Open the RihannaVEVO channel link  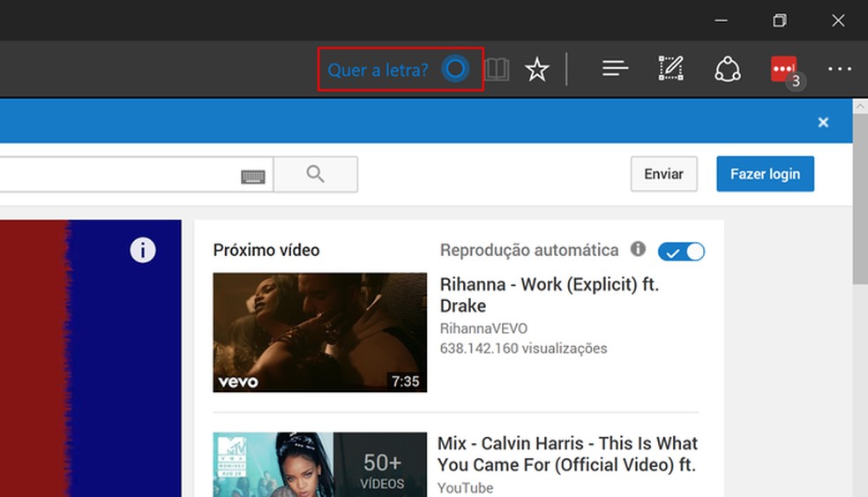pos(483,328)
